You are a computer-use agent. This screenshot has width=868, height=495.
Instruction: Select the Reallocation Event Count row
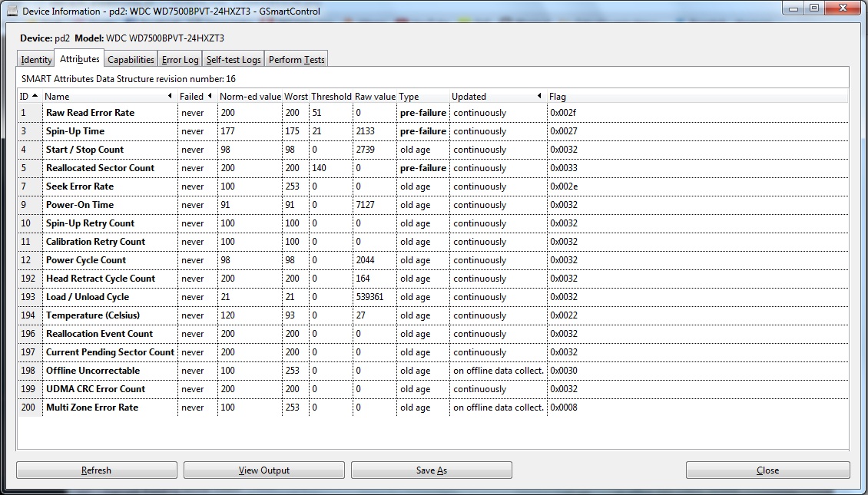[433, 334]
